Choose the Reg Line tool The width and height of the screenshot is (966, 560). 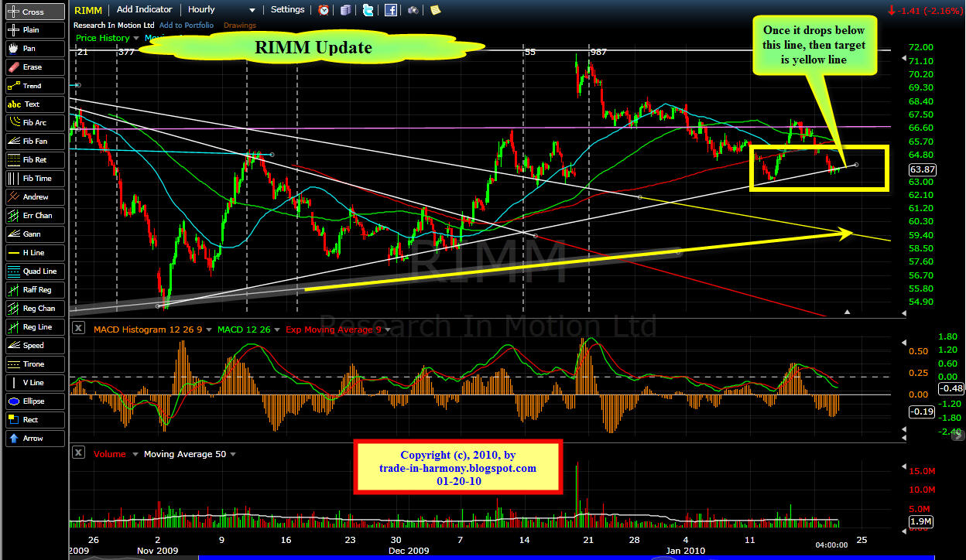coord(34,327)
